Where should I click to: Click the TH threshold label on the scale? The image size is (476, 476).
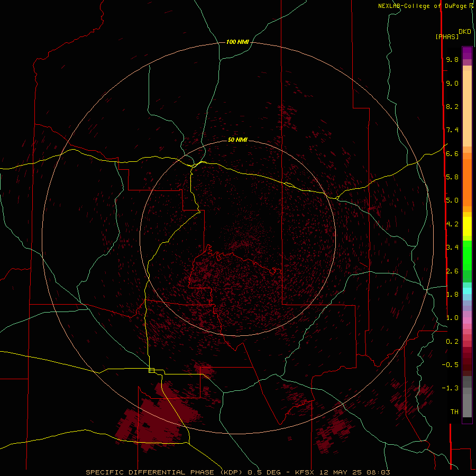454,412
